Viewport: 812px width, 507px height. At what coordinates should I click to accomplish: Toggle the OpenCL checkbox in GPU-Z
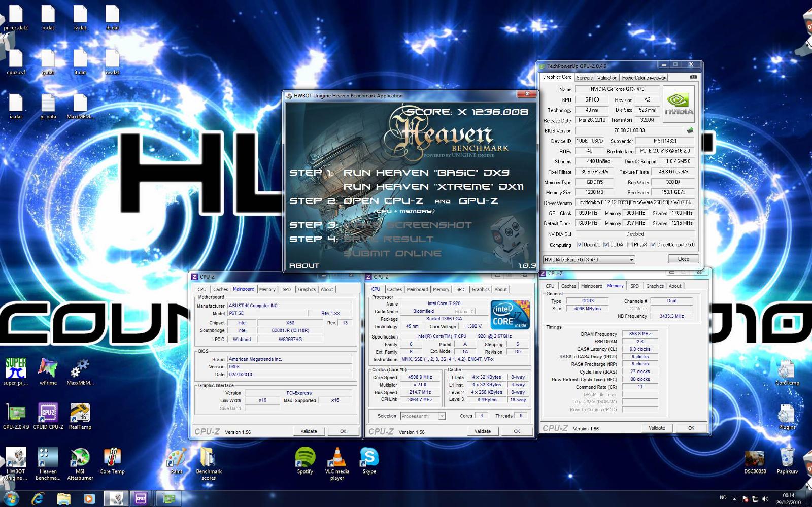point(580,245)
